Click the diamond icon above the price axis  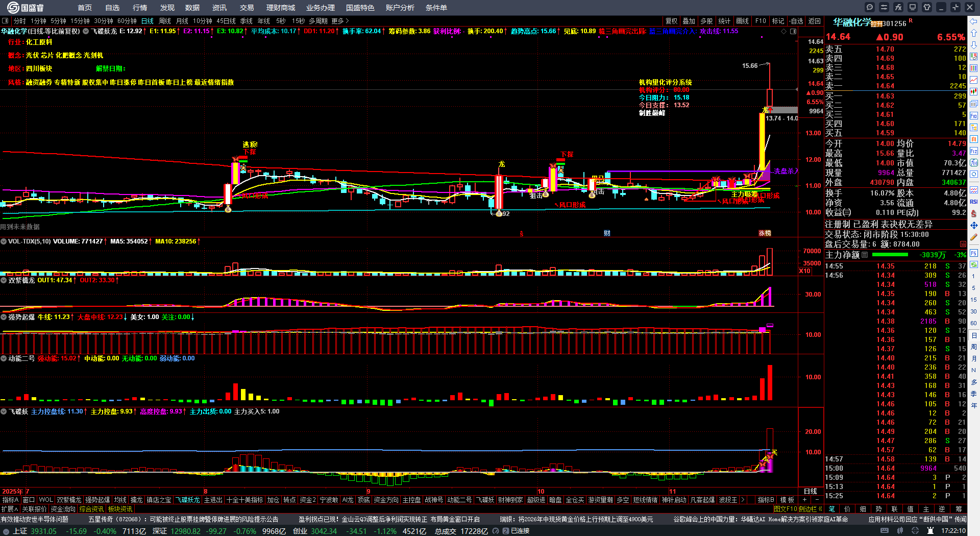(784, 31)
